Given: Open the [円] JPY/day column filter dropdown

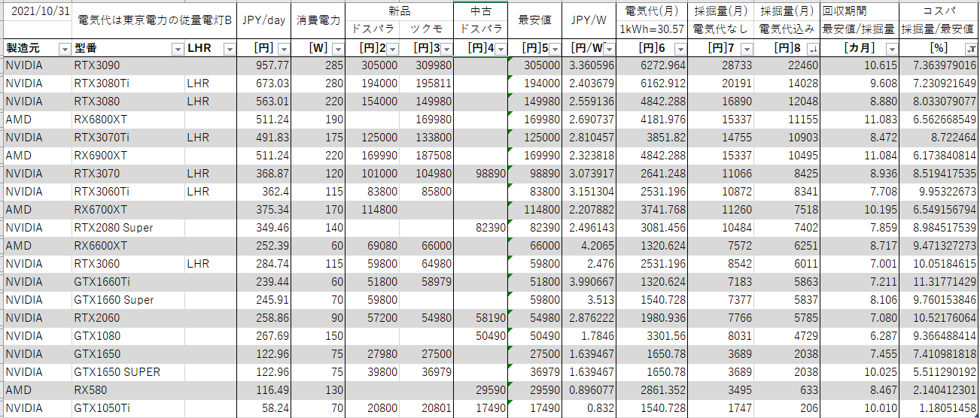Looking at the screenshot, I should pyautogui.click(x=282, y=48).
